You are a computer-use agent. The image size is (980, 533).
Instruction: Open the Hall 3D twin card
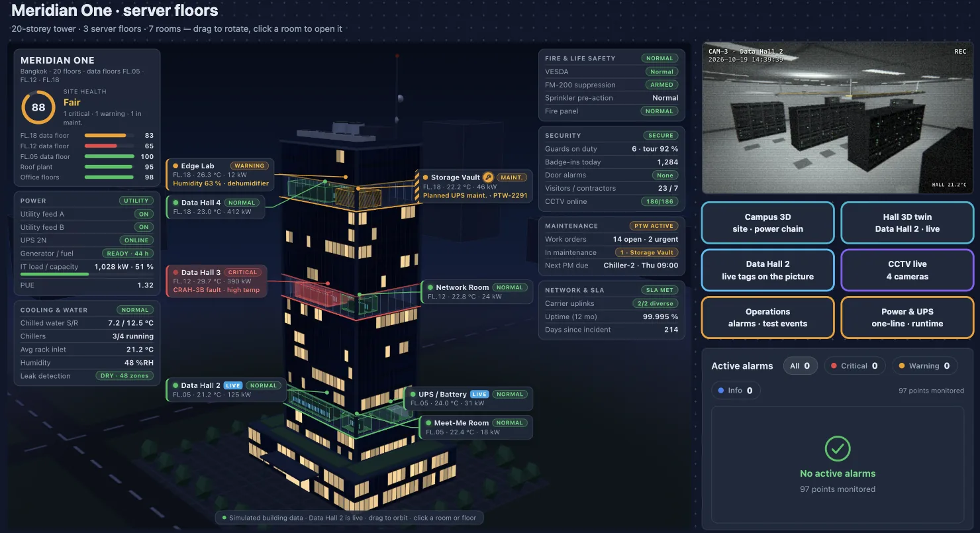pyautogui.click(x=907, y=223)
